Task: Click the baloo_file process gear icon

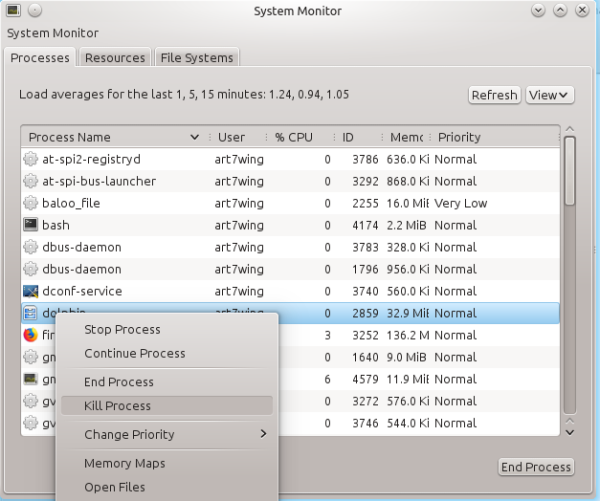Action: [x=31, y=203]
